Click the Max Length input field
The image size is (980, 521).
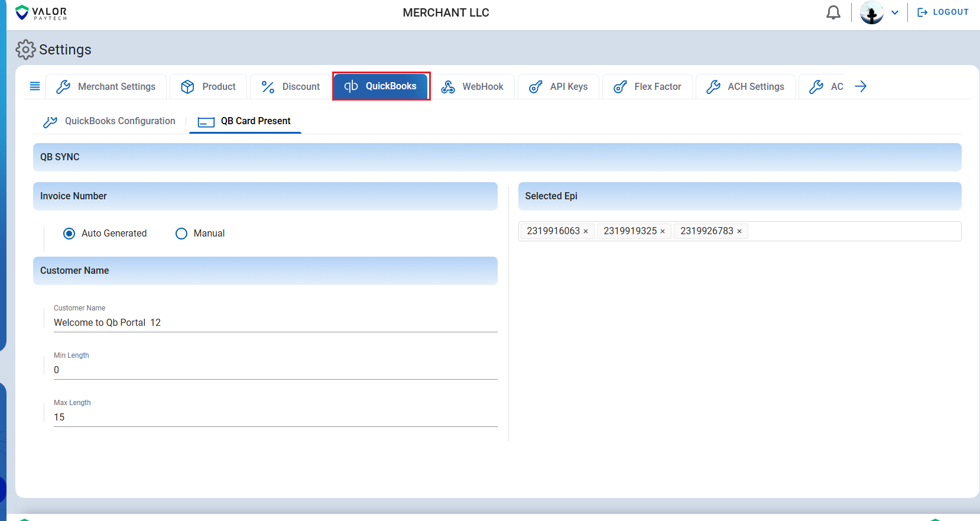click(275, 418)
